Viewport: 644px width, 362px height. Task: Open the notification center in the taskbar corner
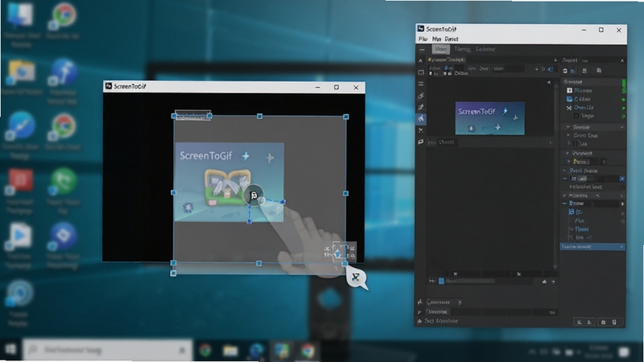[x=625, y=352]
